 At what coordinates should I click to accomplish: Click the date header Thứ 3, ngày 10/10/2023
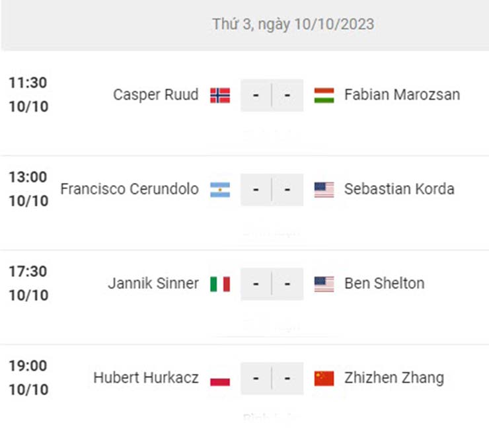[x=293, y=24]
